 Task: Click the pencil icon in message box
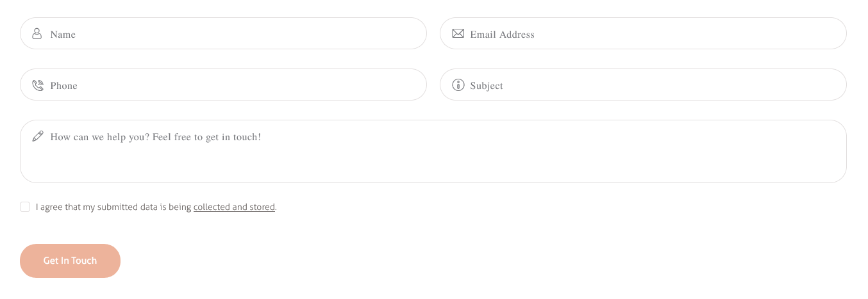[x=38, y=136]
